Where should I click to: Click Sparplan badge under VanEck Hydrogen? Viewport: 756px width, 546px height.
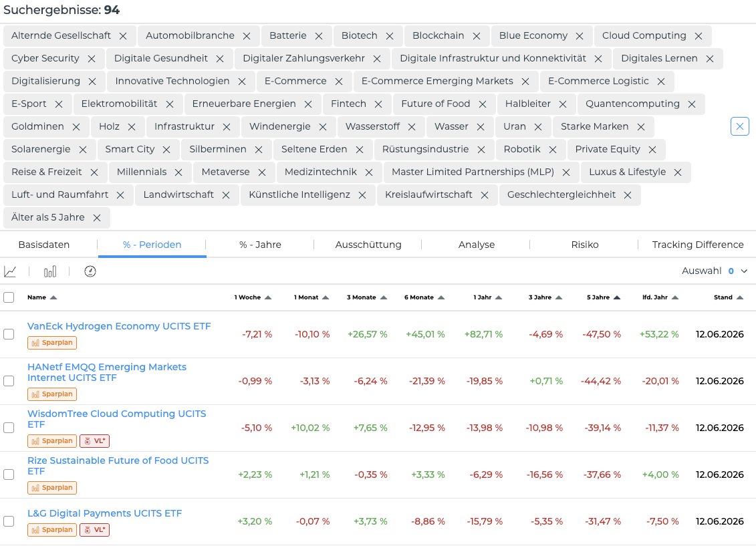pyautogui.click(x=52, y=343)
